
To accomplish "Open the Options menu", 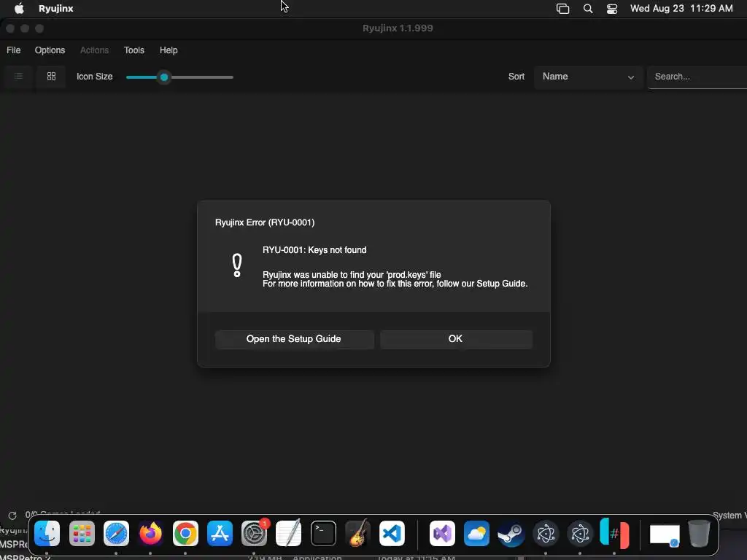I will pyautogui.click(x=50, y=50).
